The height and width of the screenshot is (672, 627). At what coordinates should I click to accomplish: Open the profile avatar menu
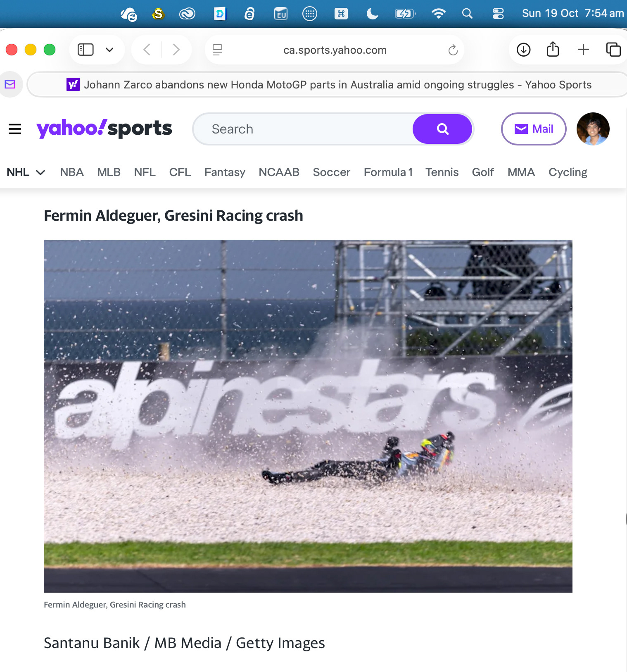pos(593,129)
